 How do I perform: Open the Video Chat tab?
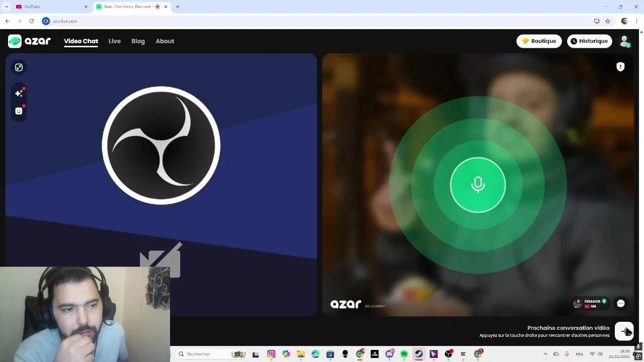click(x=81, y=41)
